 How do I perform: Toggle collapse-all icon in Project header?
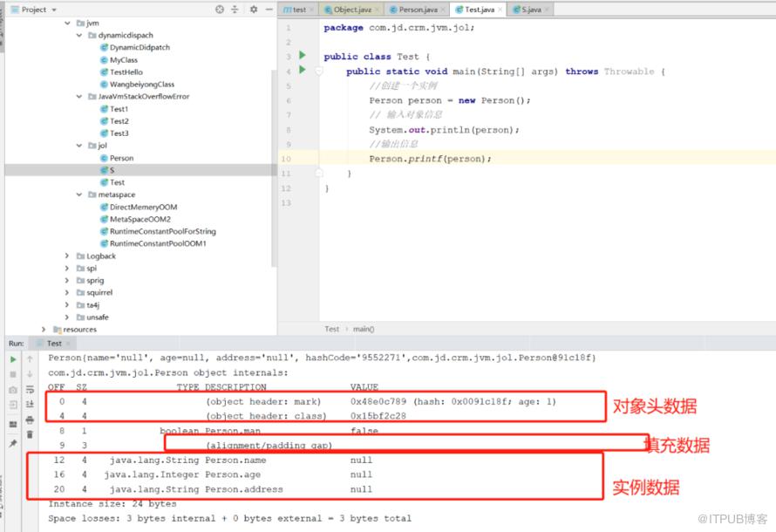(235, 9)
